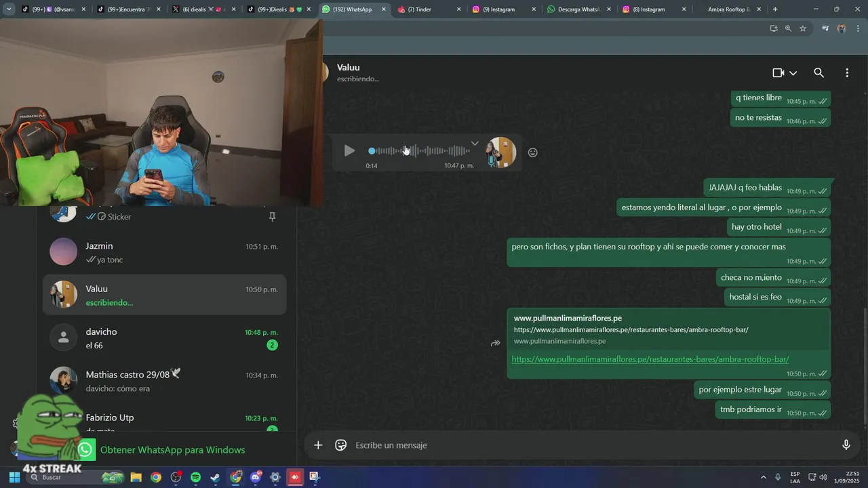Open the emoji and sticker picker

(x=341, y=445)
